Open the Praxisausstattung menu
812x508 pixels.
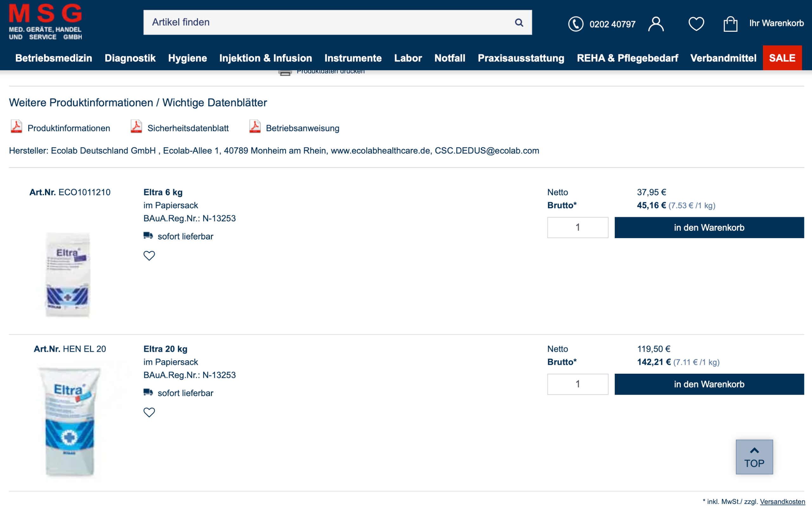(x=521, y=58)
